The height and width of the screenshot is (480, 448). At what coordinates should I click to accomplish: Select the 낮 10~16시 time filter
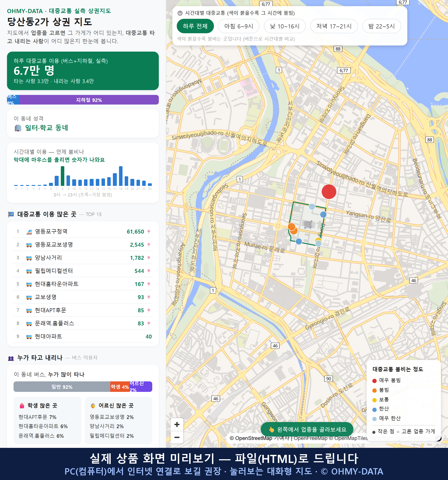point(285,26)
